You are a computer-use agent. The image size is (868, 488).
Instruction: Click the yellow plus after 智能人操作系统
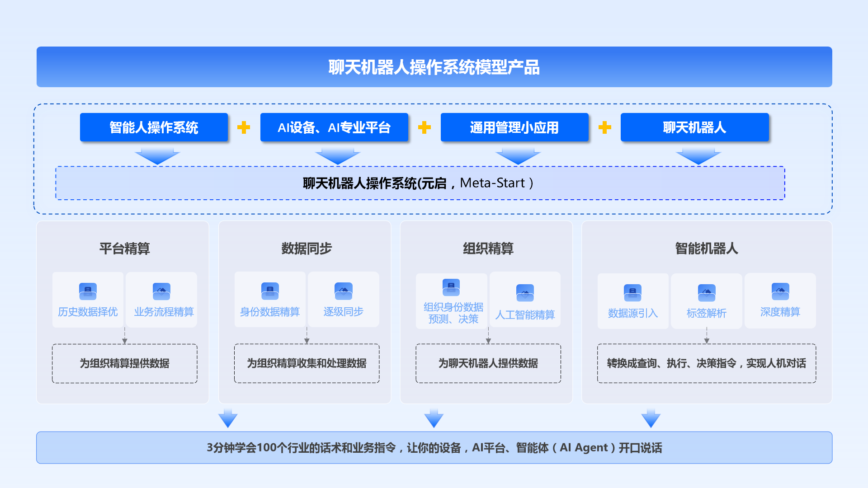244,127
